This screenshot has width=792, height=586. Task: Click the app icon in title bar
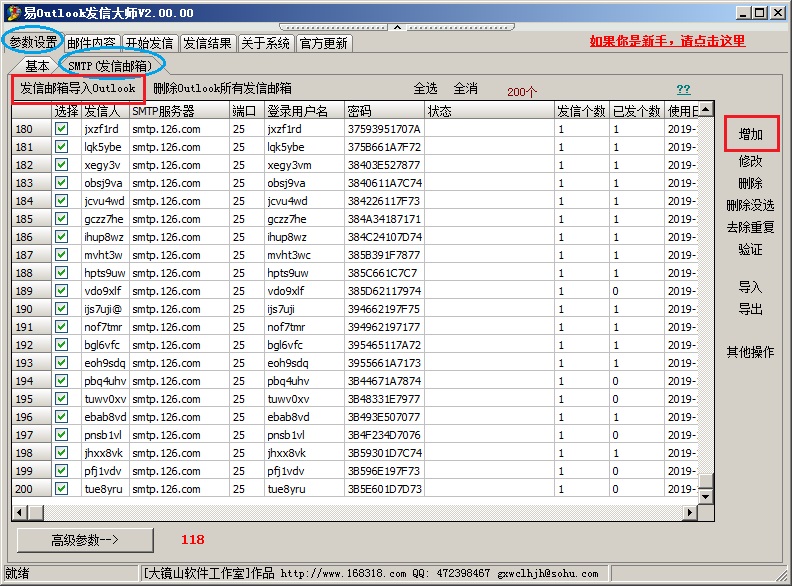click(x=12, y=12)
